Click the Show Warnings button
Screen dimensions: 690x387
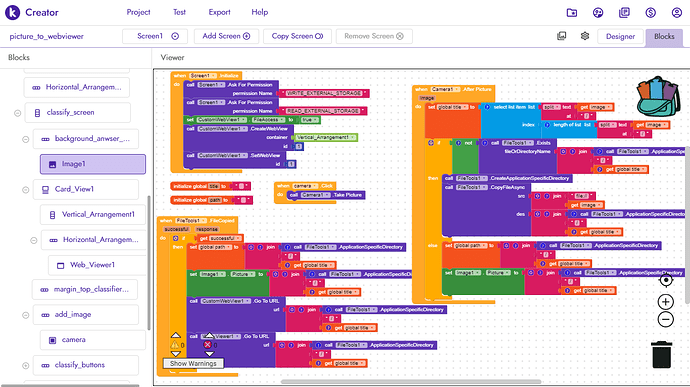pos(193,363)
